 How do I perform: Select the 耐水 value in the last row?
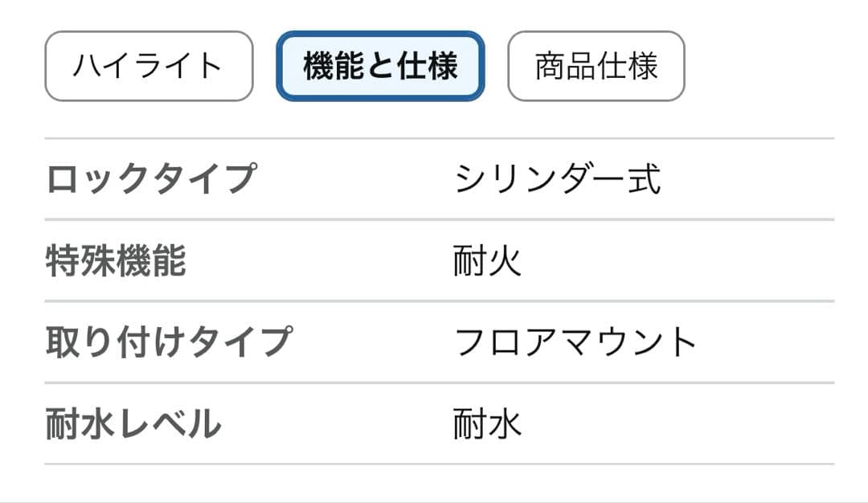tap(487, 423)
